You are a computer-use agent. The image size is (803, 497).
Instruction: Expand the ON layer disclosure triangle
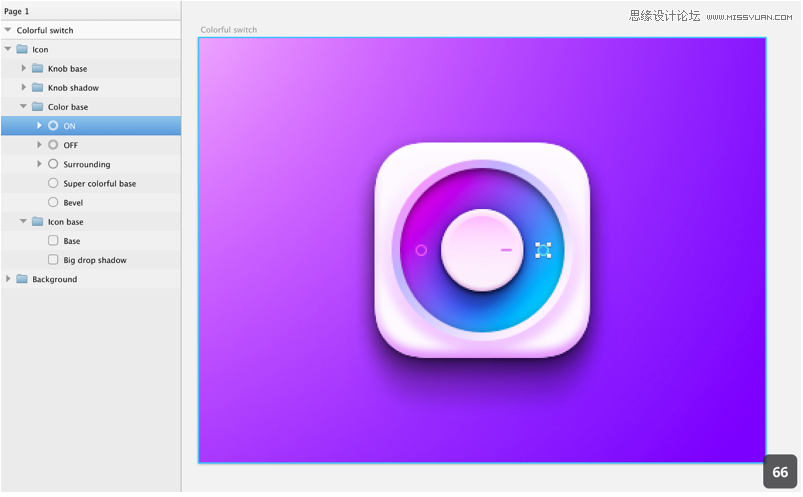[x=39, y=126]
